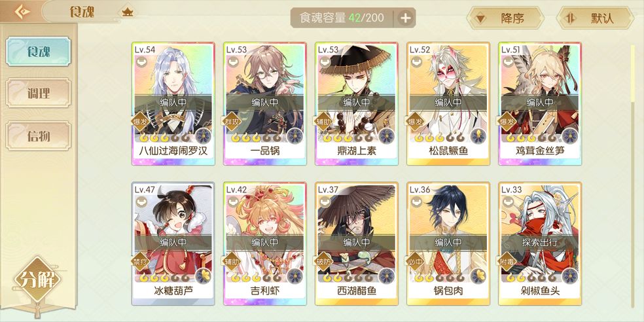The image size is (644, 322).
Task: Switch to the 信物 side tab
Action: [x=39, y=135]
